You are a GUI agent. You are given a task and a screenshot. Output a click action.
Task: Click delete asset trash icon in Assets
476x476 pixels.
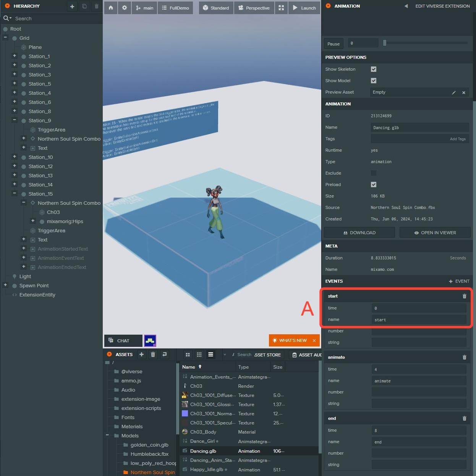click(153, 355)
